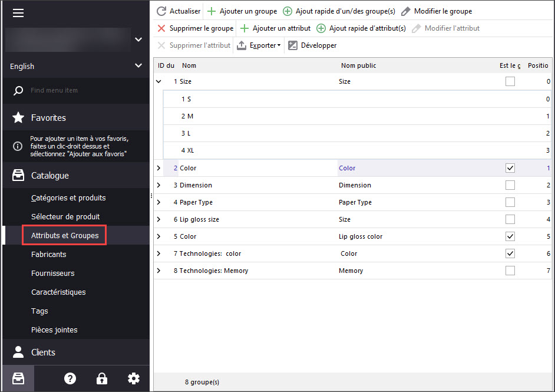Viewport: 555px width, 392px height.
Task: Click the Favorites star icon
Action: coord(18,117)
